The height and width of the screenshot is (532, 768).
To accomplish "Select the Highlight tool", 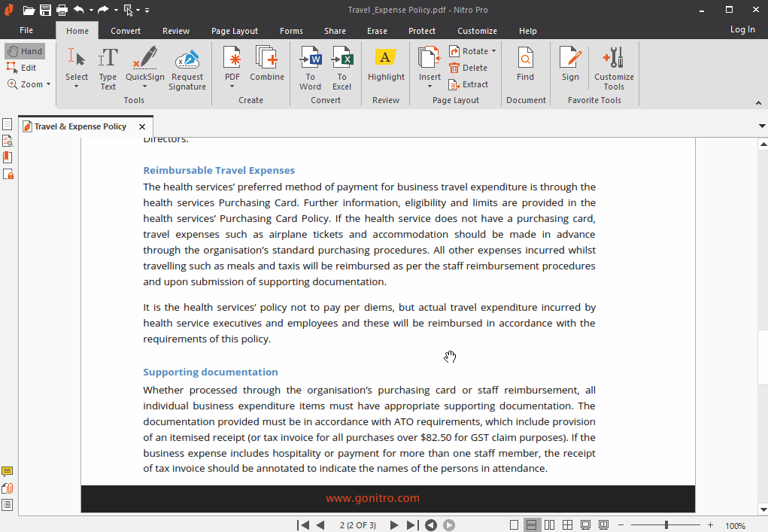I will click(x=385, y=68).
